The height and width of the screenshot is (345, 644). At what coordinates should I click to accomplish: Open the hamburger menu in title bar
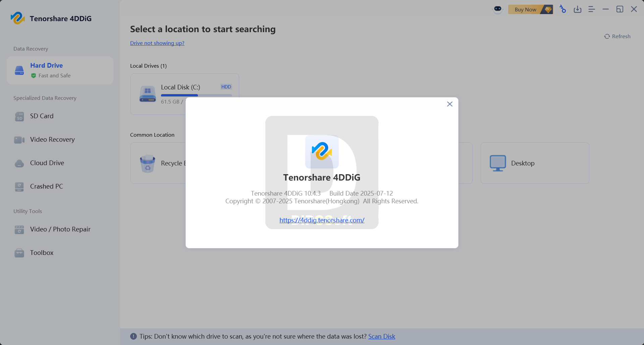coord(592,9)
